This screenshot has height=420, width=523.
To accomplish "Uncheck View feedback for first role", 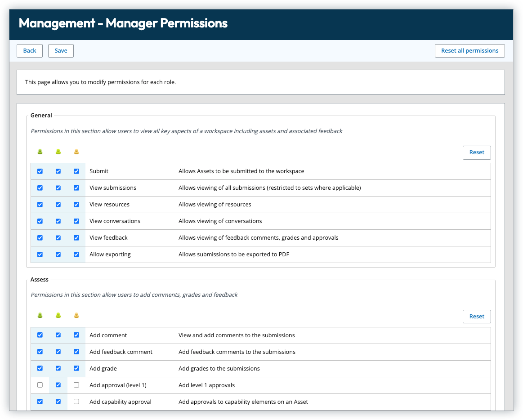I will click(x=40, y=238).
